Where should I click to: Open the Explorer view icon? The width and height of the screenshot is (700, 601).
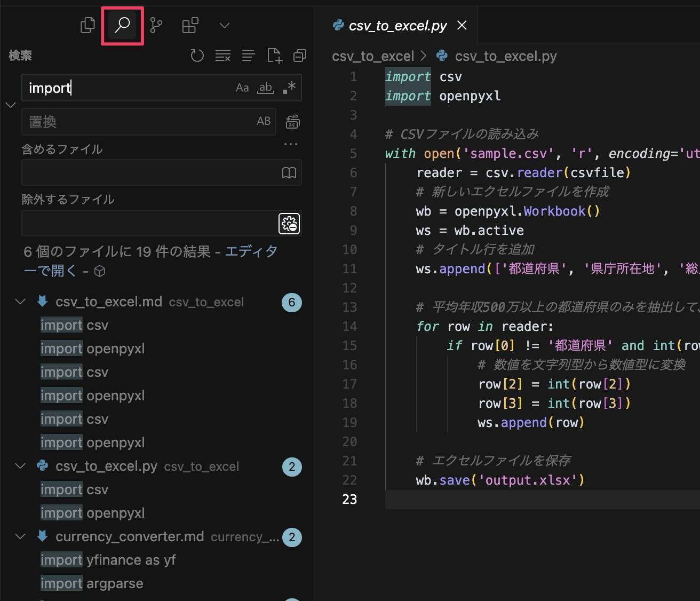coord(87,25)
